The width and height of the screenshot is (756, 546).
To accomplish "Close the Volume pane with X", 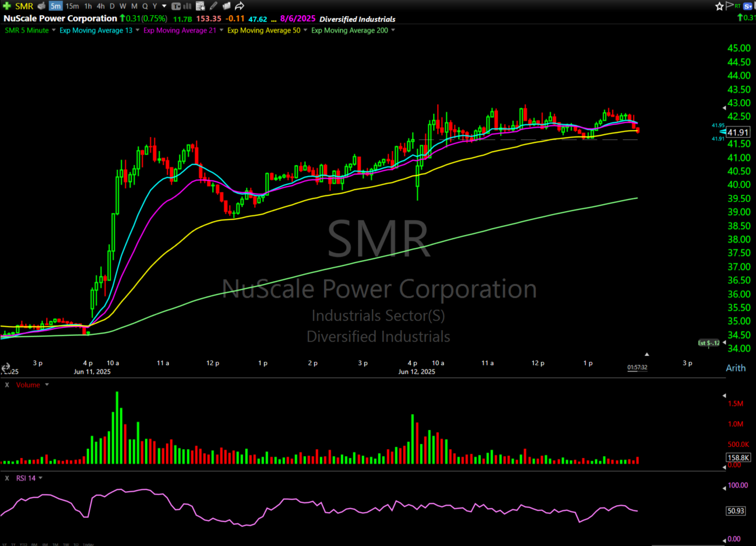I will click(x=7, y=385).
